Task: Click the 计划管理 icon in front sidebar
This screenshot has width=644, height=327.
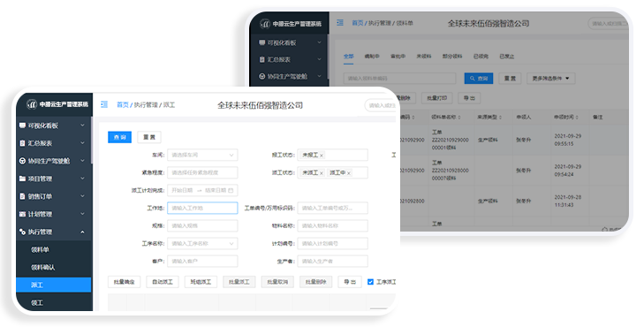Action: click(x=23, y=214)
